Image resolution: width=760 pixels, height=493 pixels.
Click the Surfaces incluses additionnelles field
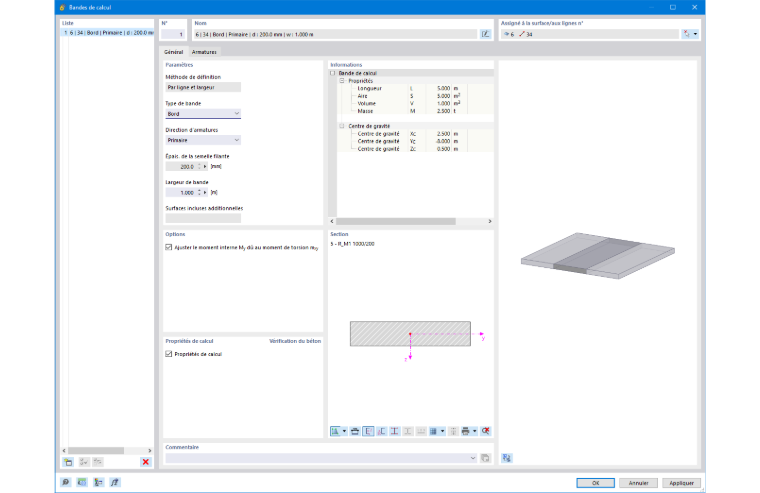click(x=203, y=218)
